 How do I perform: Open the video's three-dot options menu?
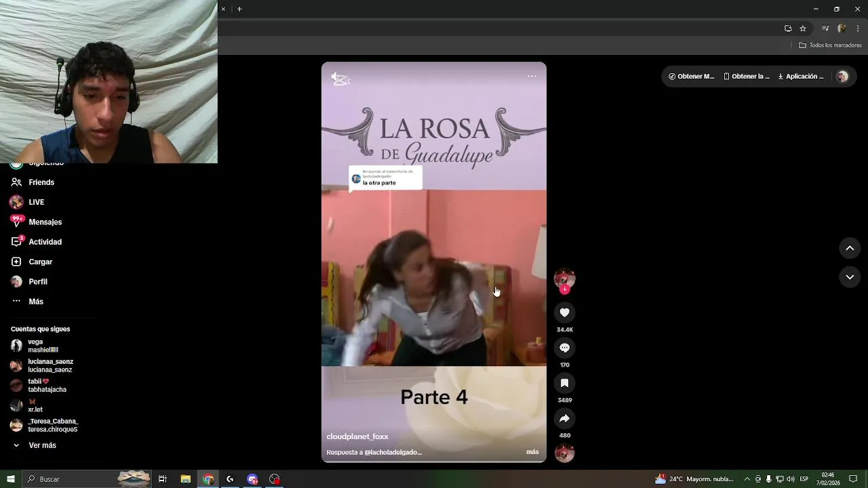click(x=532, y=76)
